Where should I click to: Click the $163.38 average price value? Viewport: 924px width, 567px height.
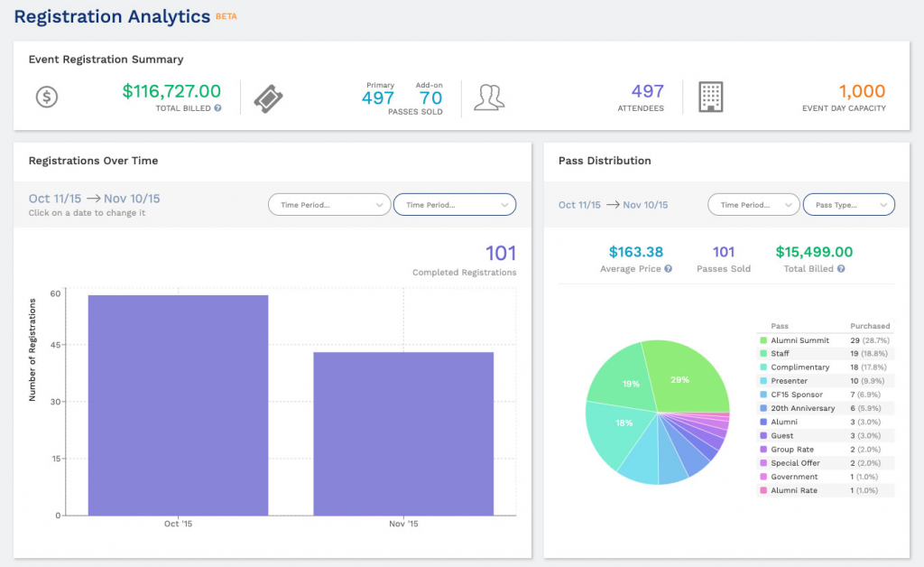click(636, 252)
